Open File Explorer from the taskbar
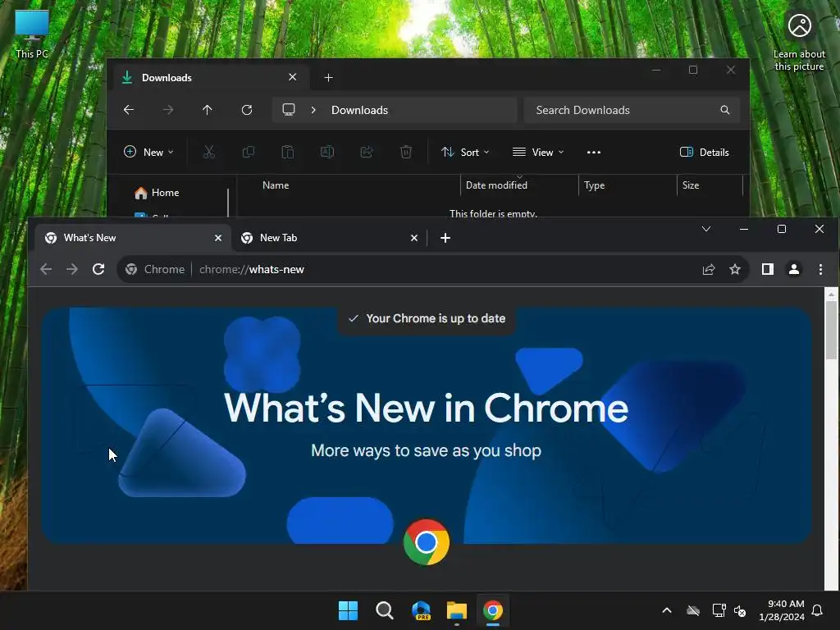The image size is (840, 630). pos(457,610)
